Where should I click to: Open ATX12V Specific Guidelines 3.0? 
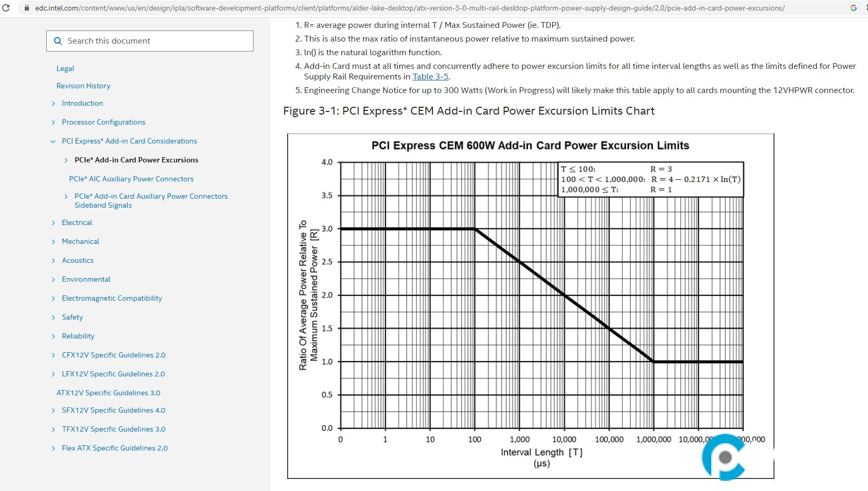[108, 393]
